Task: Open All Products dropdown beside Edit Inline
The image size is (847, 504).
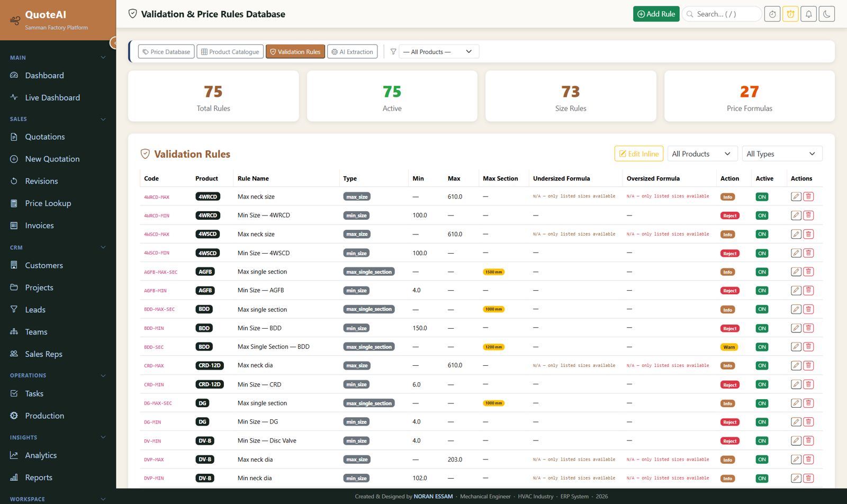Action: (702, 154)
